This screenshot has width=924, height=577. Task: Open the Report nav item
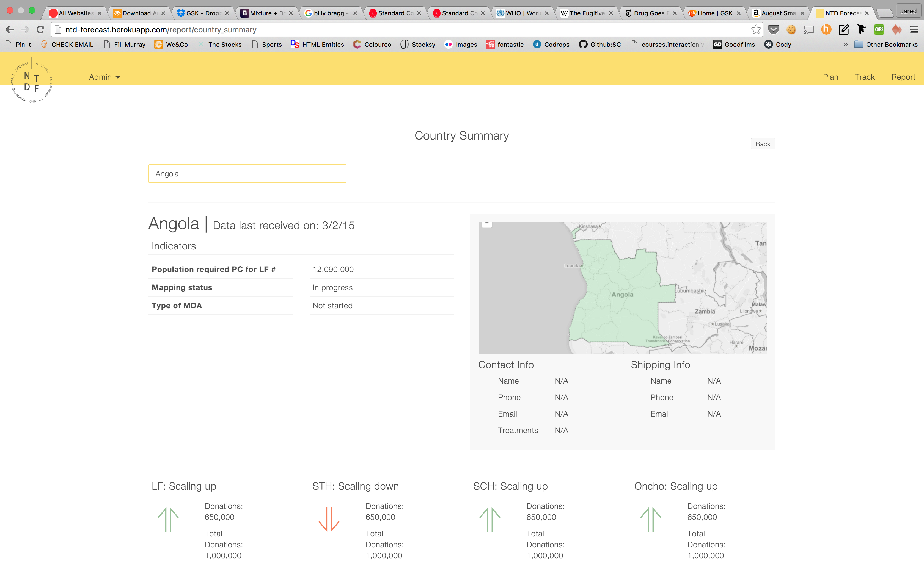point(903,77)
